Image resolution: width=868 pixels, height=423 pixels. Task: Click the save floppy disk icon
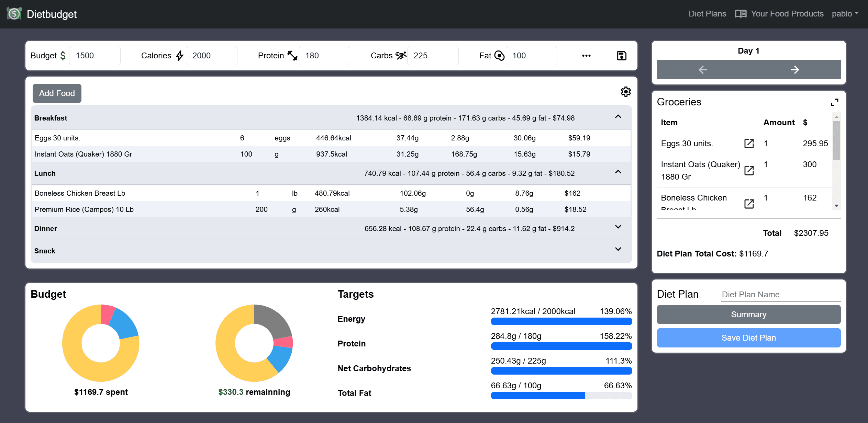pos(622,56)
